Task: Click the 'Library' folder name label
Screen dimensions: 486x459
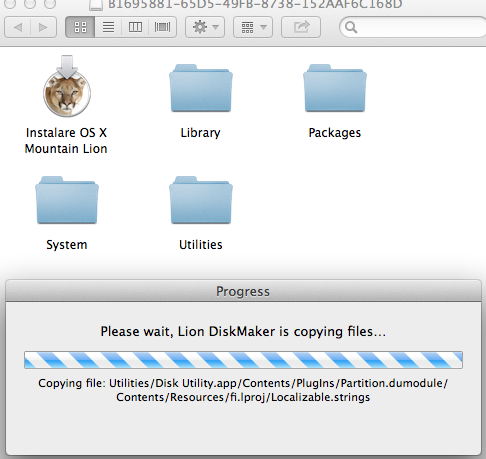Action: 200,133
